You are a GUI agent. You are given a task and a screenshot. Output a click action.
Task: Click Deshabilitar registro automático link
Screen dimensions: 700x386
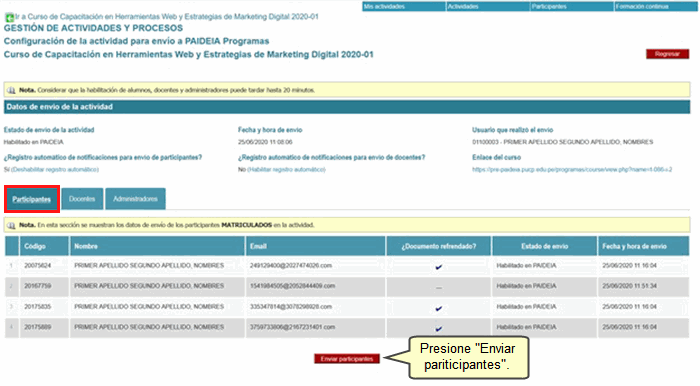[55, 170]
